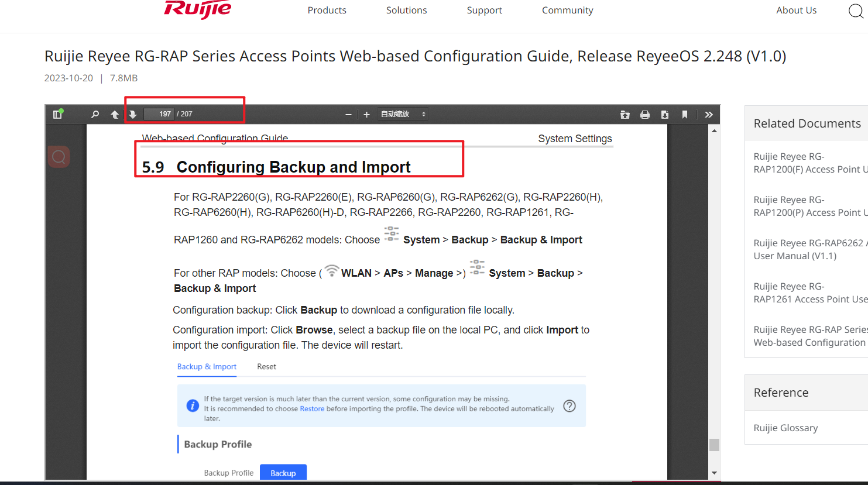Click the Ruijie logo
Viewport: 868px width, 485px height.
pyautogui.click(x=198, y=9)
